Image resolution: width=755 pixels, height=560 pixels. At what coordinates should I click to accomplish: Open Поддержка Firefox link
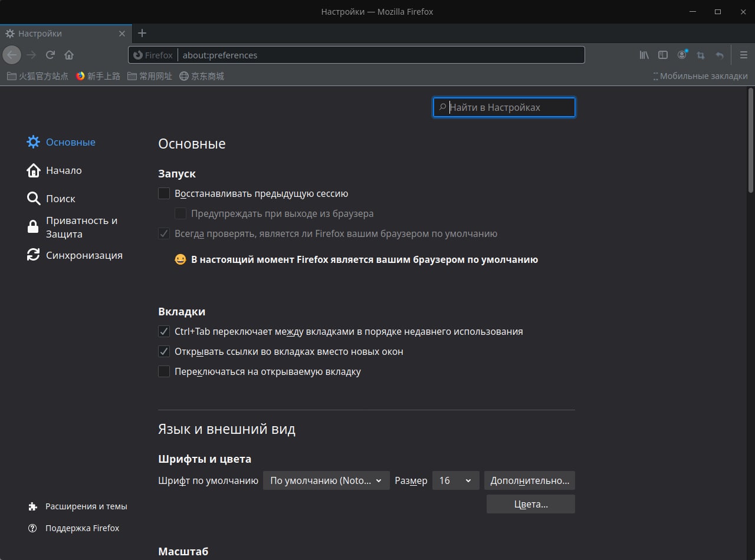[x=74, y=528]
